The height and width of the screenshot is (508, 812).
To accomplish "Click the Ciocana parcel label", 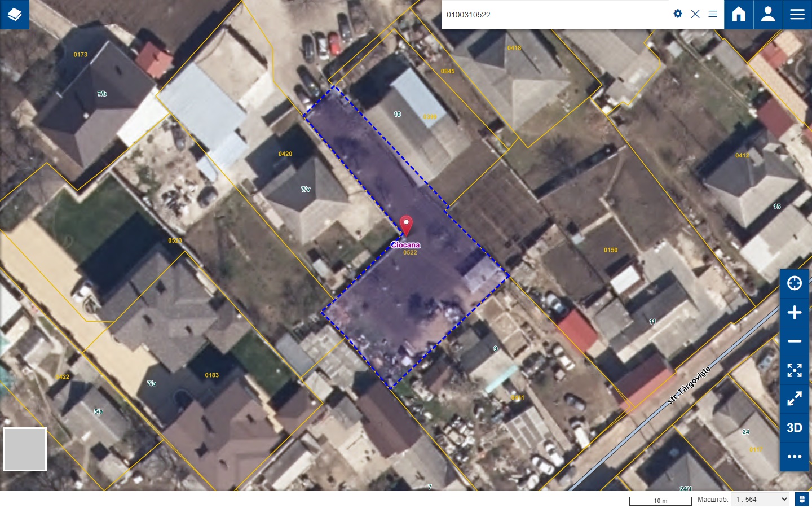I will tap(405, 245).
